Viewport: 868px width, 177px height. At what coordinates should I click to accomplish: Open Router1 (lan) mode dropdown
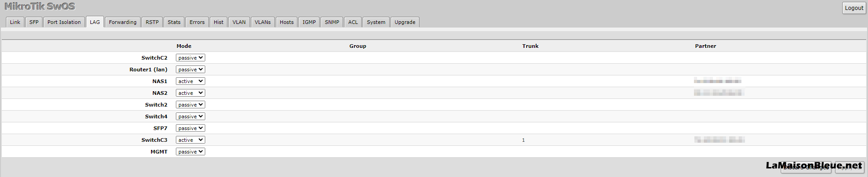tap(190, 70)
